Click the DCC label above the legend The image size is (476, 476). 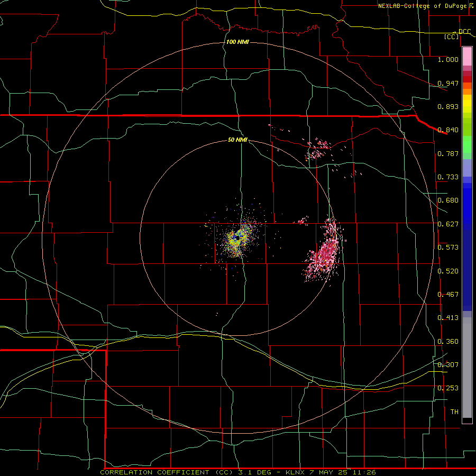[465, 32]
